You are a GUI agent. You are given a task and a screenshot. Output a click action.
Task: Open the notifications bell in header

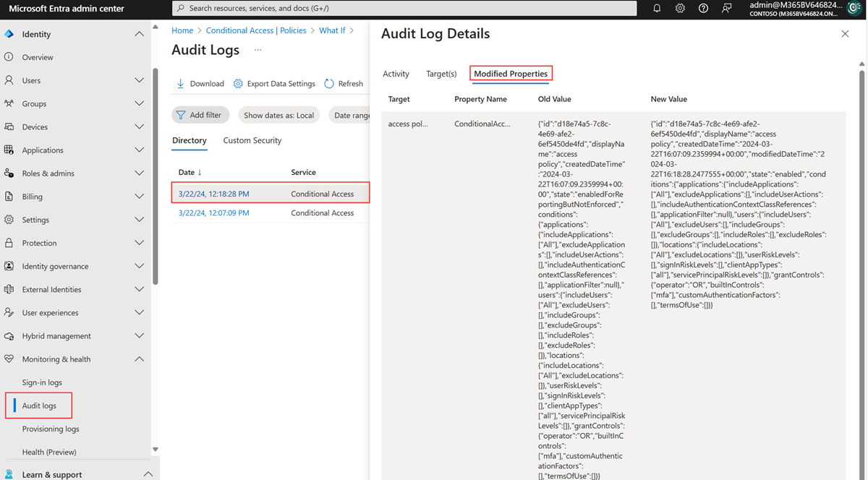point(657,8)
